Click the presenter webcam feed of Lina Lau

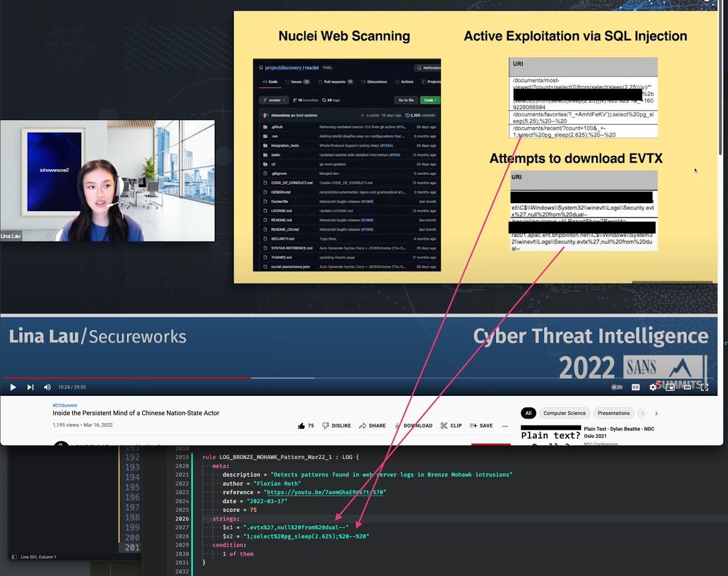(107, 181)
